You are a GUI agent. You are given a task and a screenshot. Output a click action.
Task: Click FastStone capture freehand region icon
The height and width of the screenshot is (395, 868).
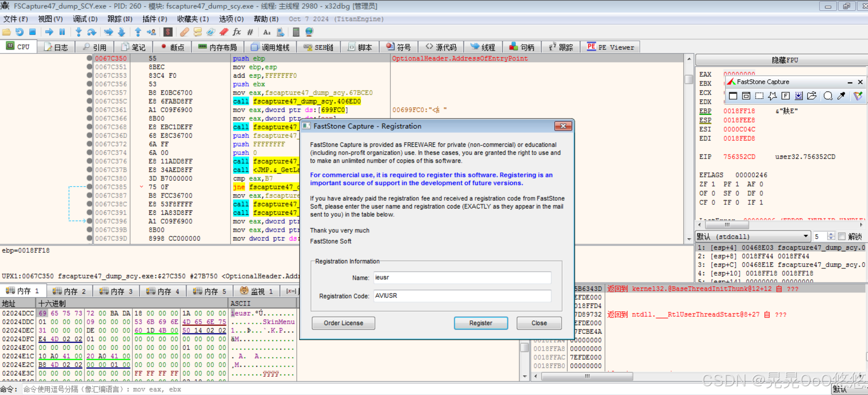tap(772, 96)
